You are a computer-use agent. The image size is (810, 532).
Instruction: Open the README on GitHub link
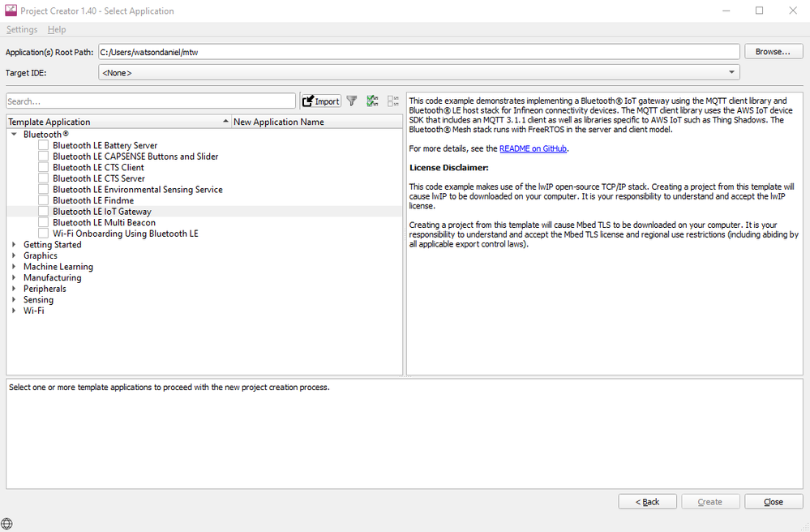(533, 149)
